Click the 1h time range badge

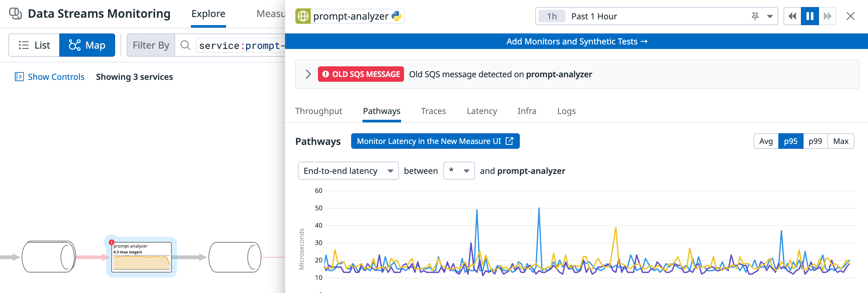[x=552, y=16]
